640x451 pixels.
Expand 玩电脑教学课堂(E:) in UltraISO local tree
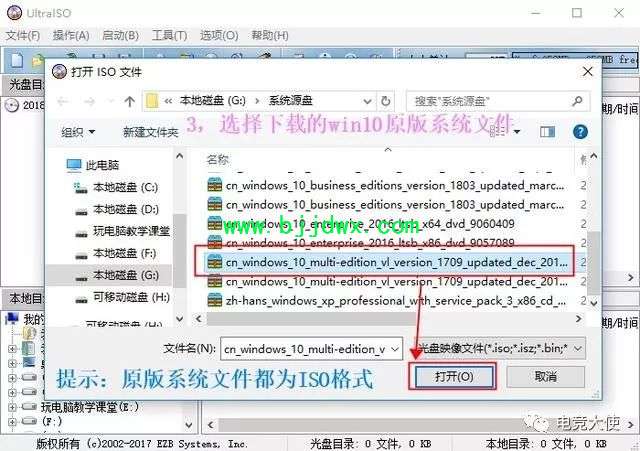12,407
